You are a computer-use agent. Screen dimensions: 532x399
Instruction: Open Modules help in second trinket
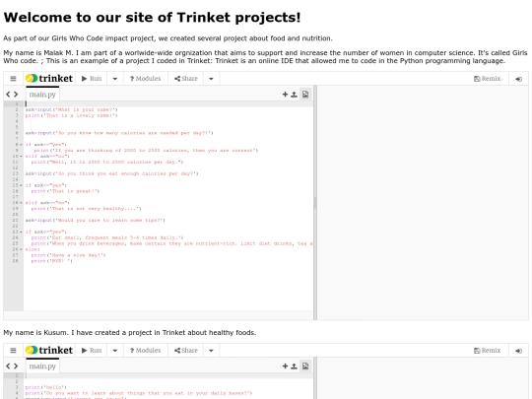click(146, 350)
